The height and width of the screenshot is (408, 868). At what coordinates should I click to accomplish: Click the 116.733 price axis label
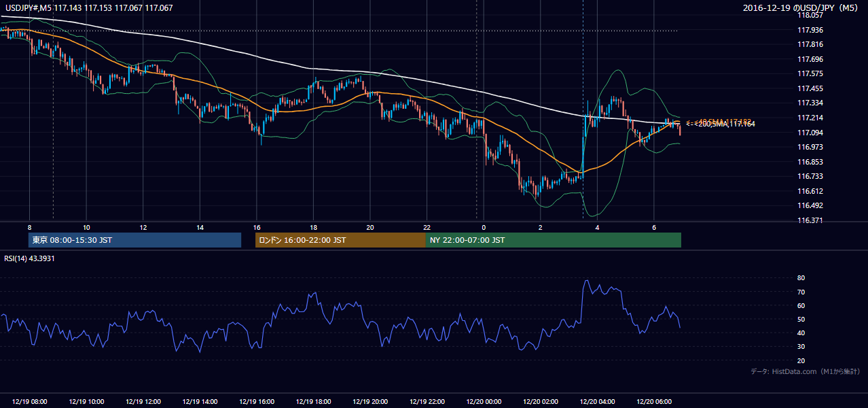(x=810, y=176)
